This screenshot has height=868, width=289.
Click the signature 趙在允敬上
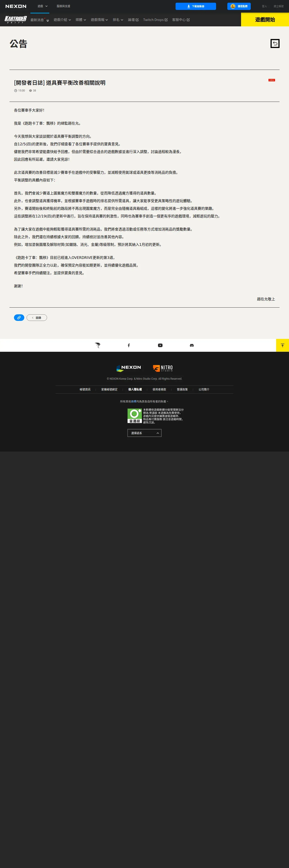click(x=266, y=299)
